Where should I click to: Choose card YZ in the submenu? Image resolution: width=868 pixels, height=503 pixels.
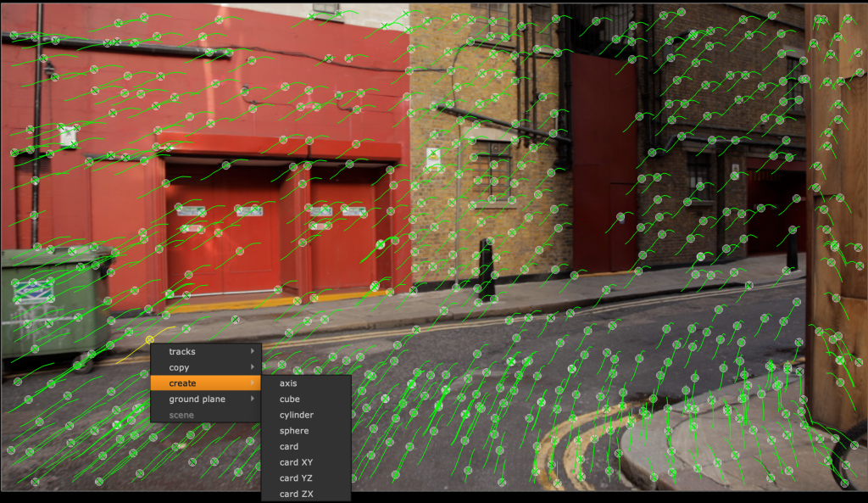point(306,478)
